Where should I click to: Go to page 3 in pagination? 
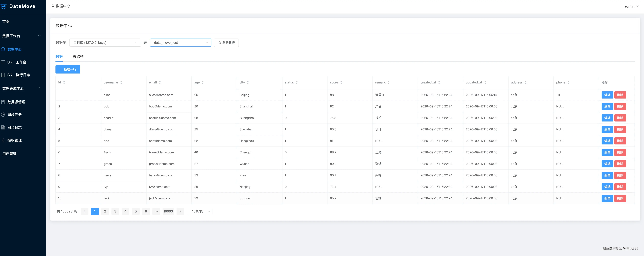[x=115, y=211]
